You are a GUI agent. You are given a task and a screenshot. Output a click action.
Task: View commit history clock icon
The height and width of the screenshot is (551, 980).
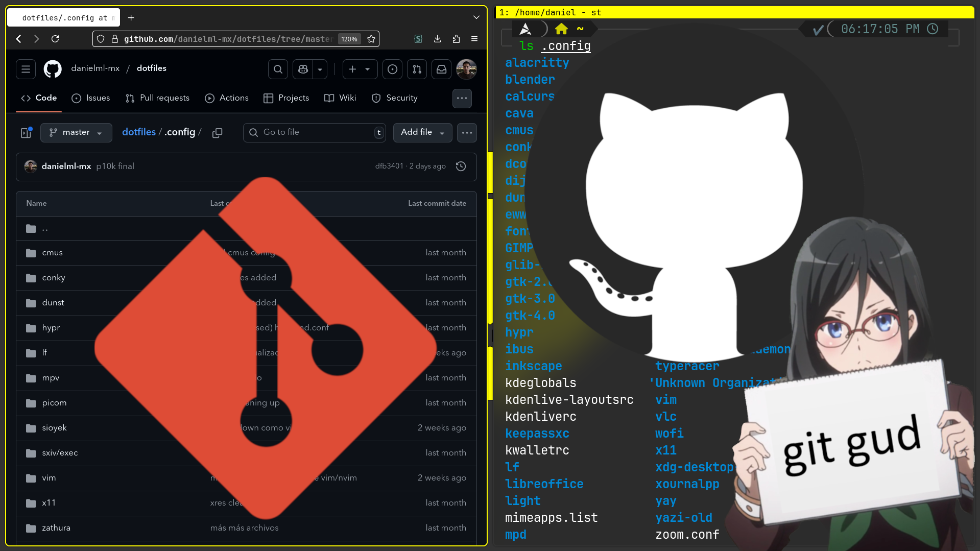tap(461, 166)
